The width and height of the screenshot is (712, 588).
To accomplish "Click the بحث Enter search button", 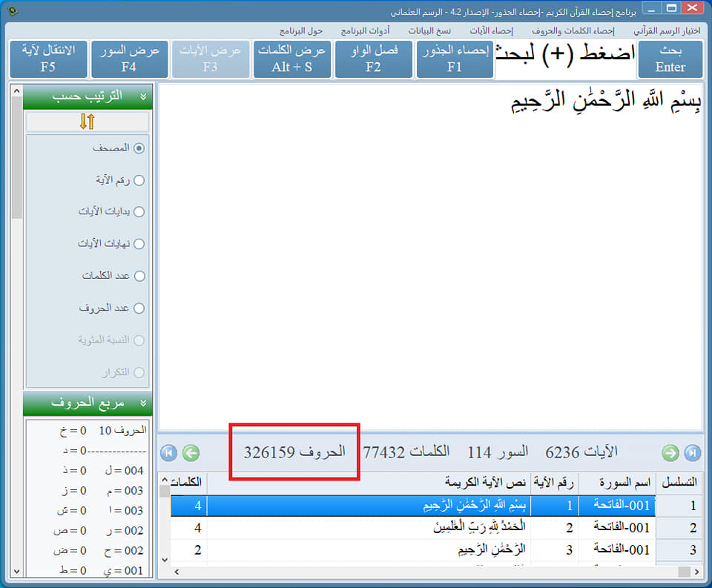I will tap(670, 59).
